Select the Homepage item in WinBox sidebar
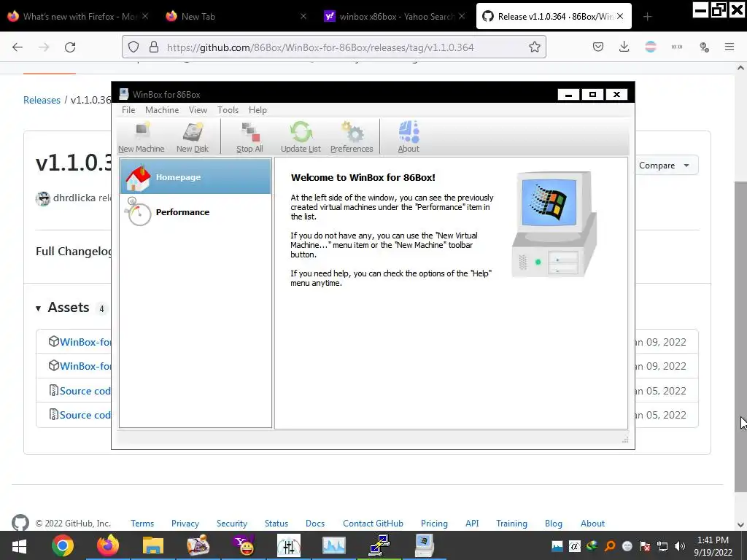This screenshot has width=747, height=560. pyautogui.click(x=196, y=176)
